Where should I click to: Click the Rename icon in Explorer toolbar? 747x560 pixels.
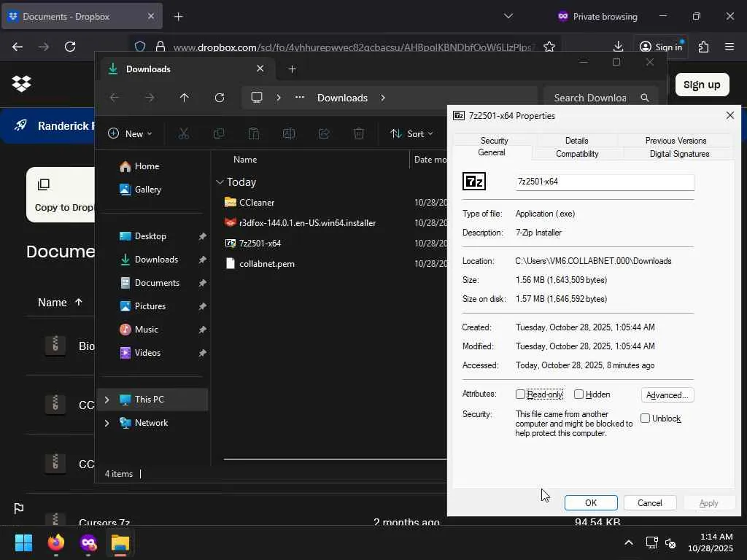289,134
